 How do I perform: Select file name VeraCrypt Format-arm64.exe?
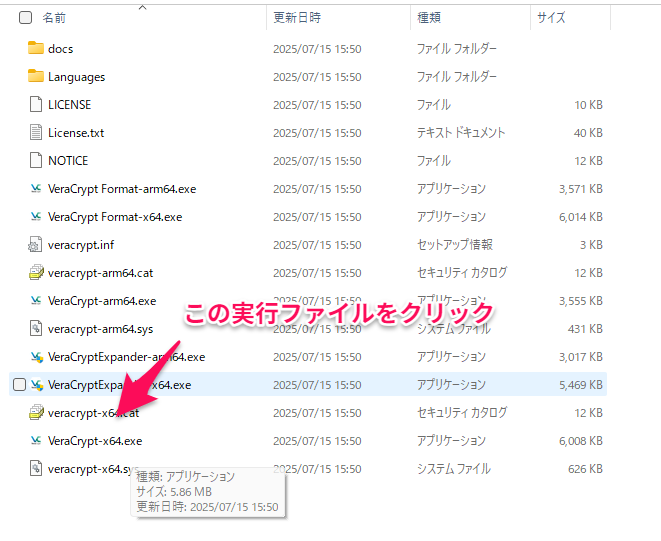tap(122, 188)
